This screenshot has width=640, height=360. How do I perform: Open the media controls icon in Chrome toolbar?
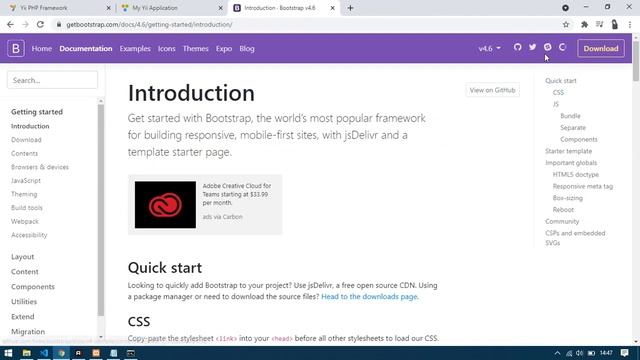click(x=599, y=24)
